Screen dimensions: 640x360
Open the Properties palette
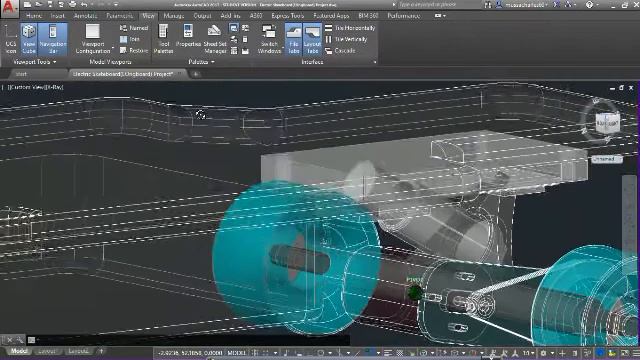pyautogui.click(x=188, y=37)
